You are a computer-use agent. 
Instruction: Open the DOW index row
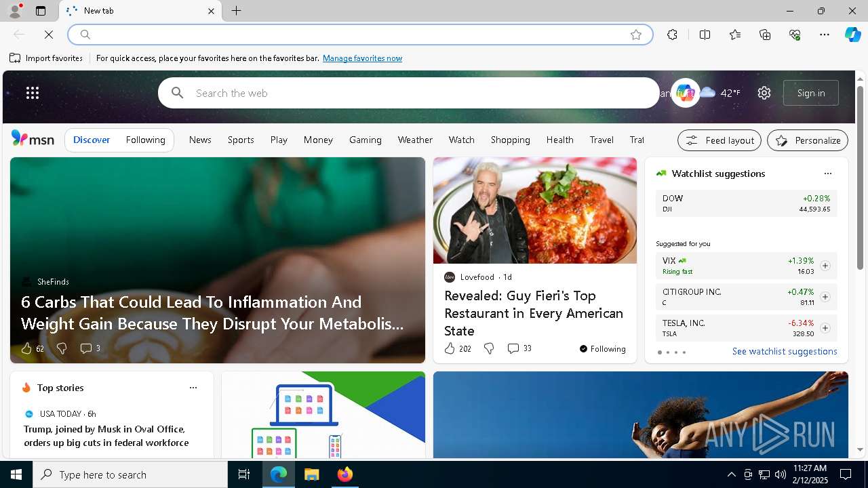point(747,203)
